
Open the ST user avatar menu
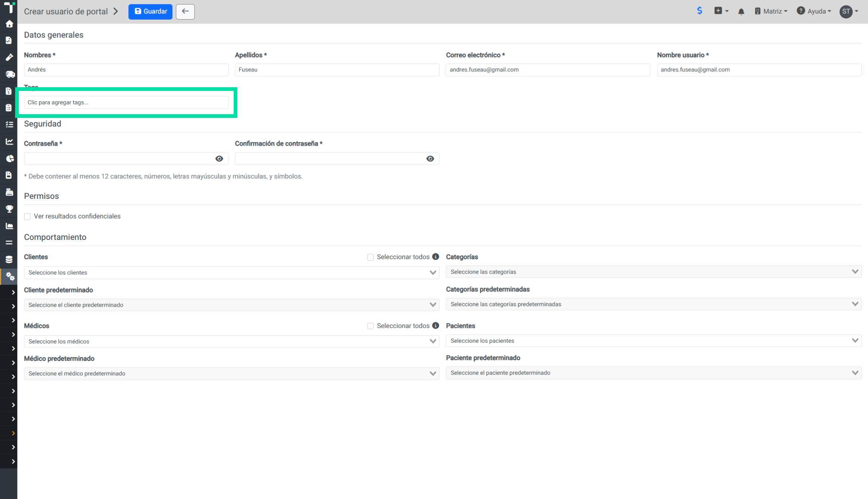click(849, 11)
